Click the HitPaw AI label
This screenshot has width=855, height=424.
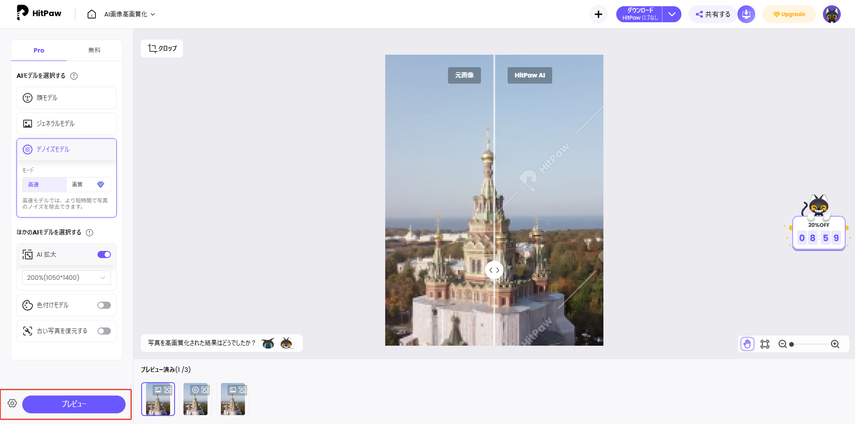(x=529, y=75)
